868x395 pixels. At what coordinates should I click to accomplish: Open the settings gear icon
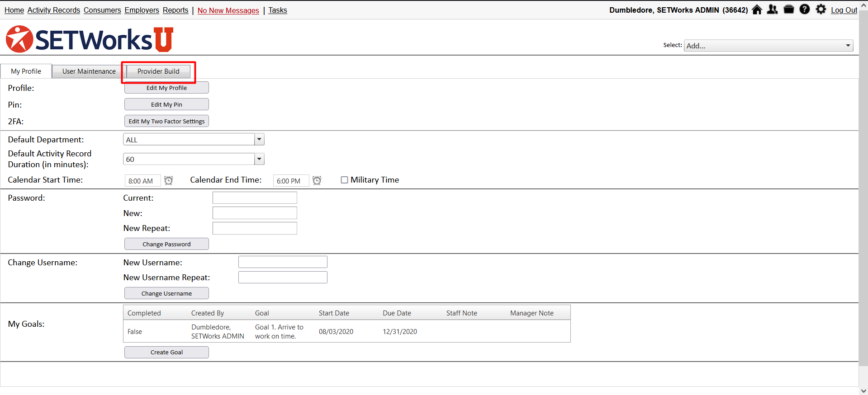[x=821, y=9]
